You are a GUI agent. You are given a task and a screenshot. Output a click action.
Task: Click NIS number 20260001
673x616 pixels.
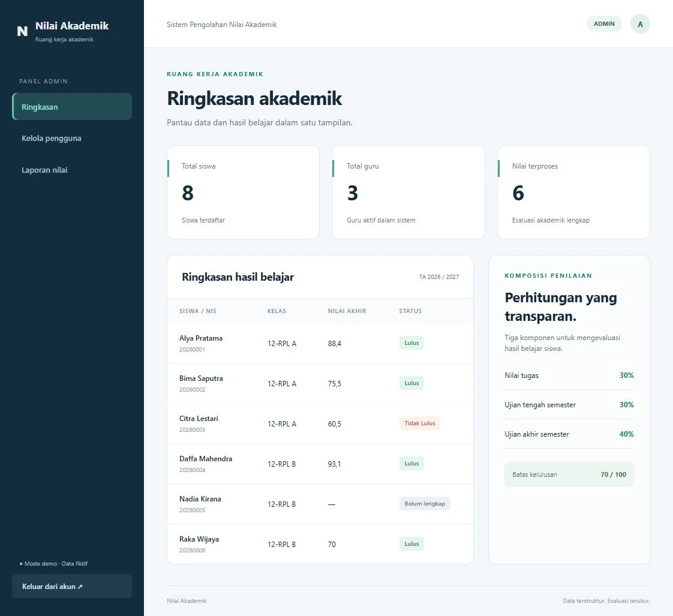[193, 350]
